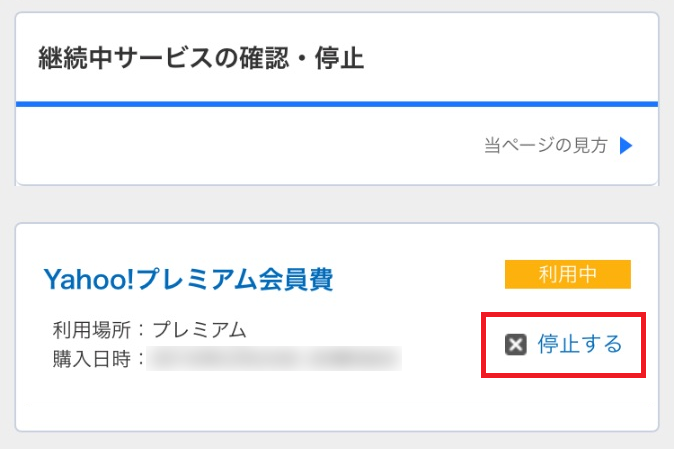Click the word 停止 in the page heading
Image resolution: width=674 pixels, height=449 pixels.
[x=340, y=58]
